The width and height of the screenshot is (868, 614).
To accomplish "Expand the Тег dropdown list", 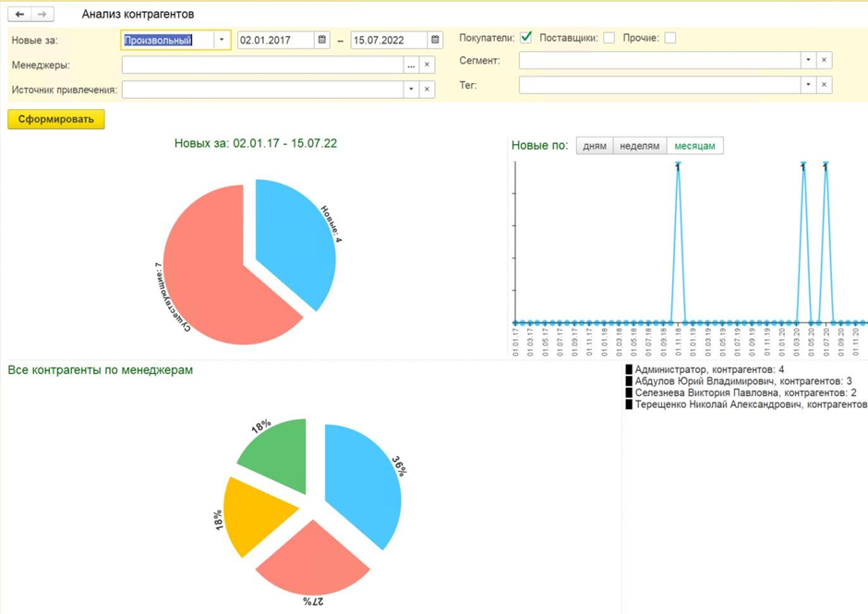I will point(808,85).
